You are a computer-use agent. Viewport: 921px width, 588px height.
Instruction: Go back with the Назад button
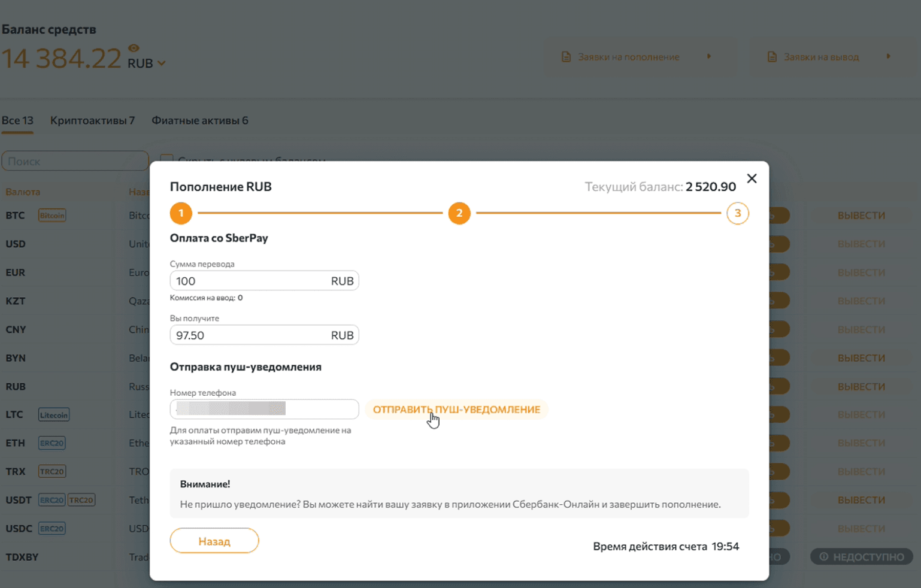[214, 541]
